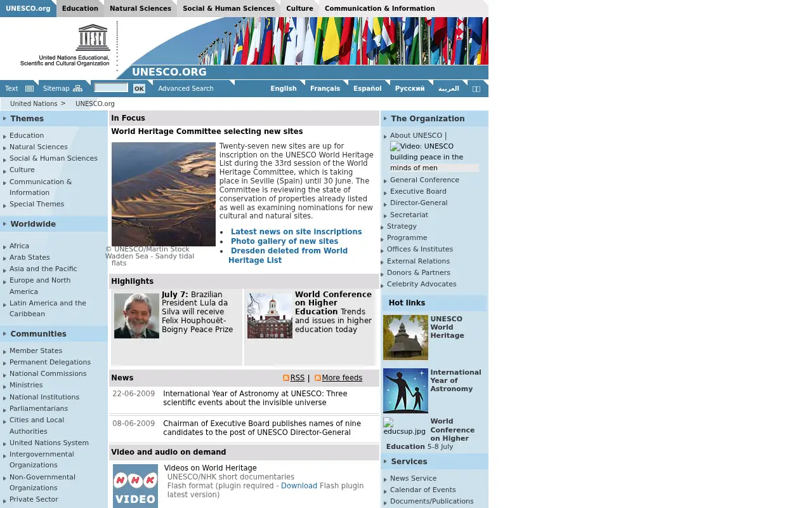Viewport: 812px width, 508px height.
Task: Click the More feeds icon
Action: [318, 378]
